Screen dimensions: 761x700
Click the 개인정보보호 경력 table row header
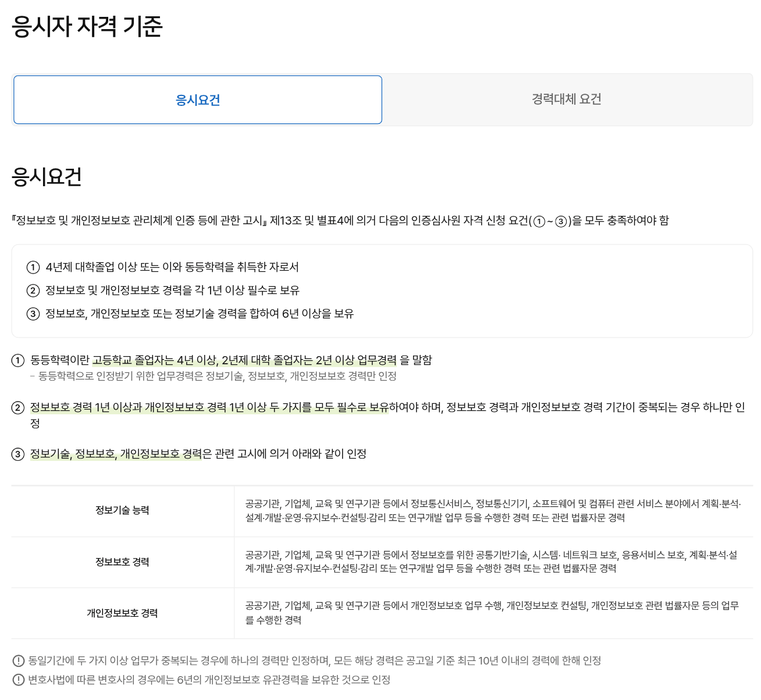pos(123,613)
